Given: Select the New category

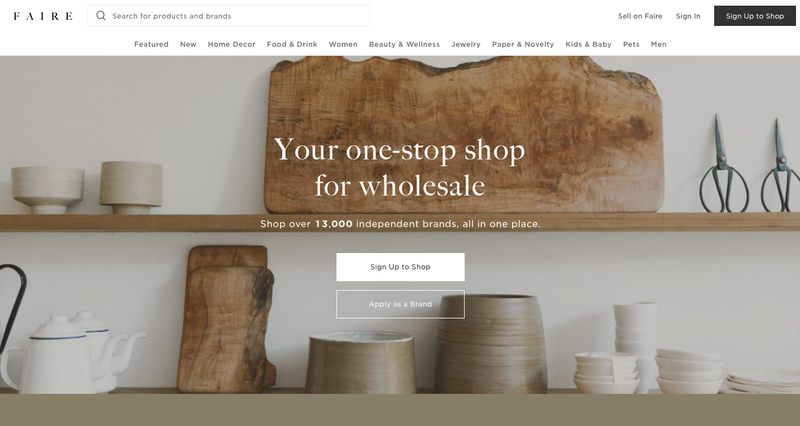Looking at the screenshot, I should [188, 44].
